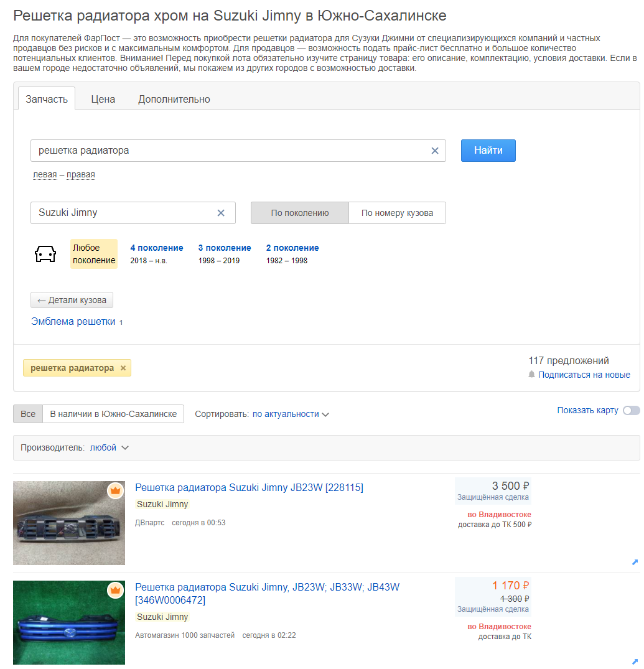Image resolution: width=644 pixels, height=669 pixels.
Task: Go back to Детали кузова category
Action: click(x=72, y=300)
